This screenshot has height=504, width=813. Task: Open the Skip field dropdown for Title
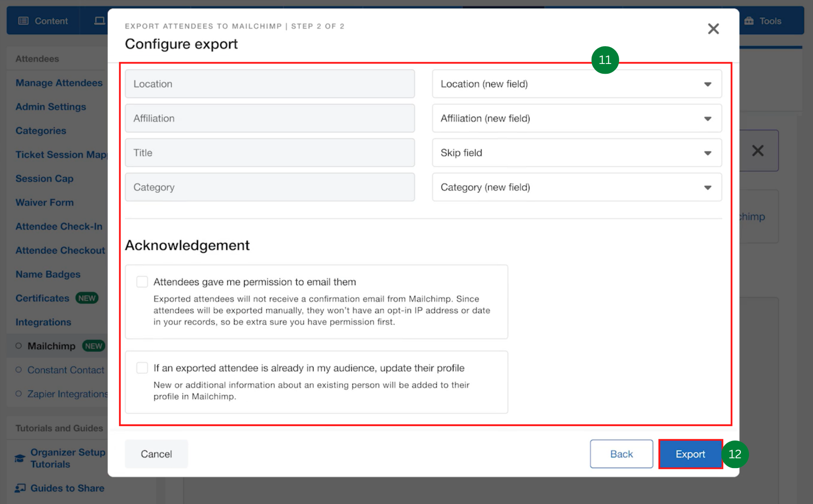tap(577, 153)
